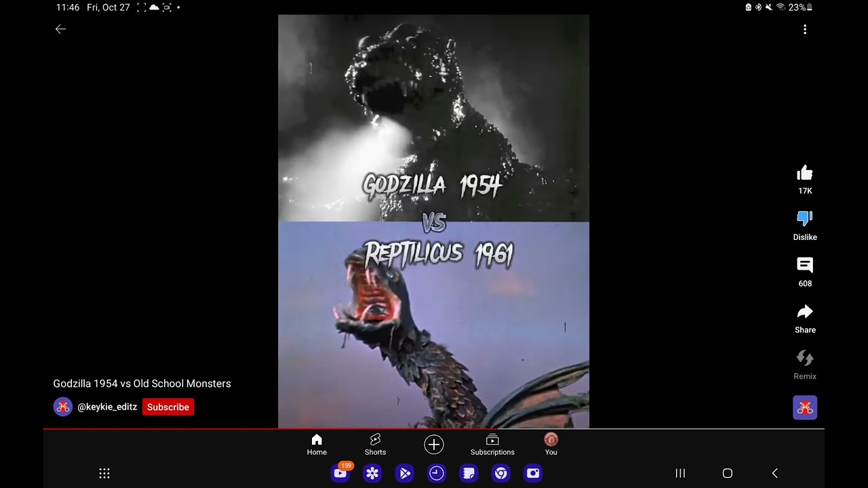
Task: Tap the Shorts video to pause
Action: (433, 222)
